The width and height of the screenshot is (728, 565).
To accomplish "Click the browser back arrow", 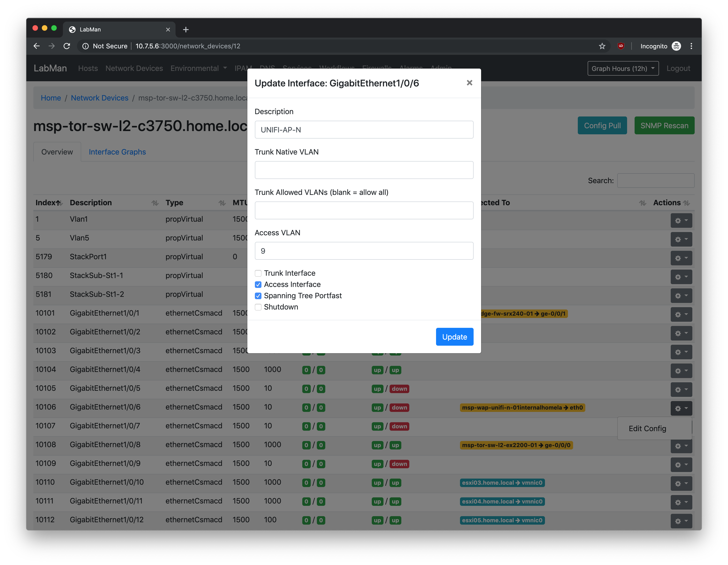I will (x=37, y=46).
